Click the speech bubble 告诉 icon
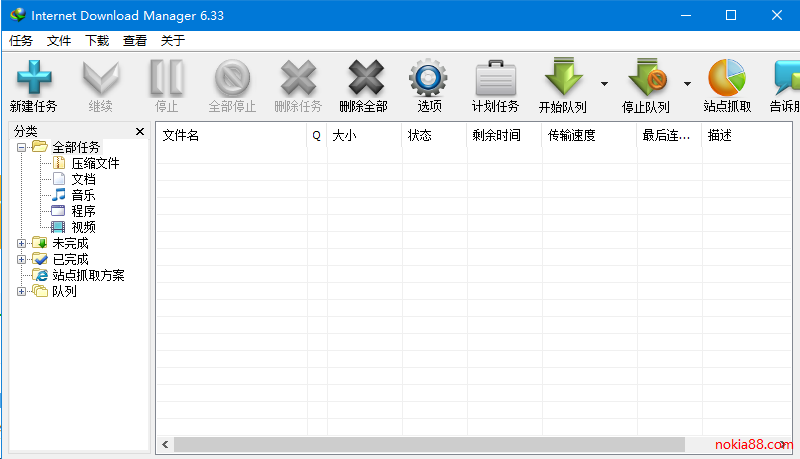 pyautogui.click(x=787, y=78)
